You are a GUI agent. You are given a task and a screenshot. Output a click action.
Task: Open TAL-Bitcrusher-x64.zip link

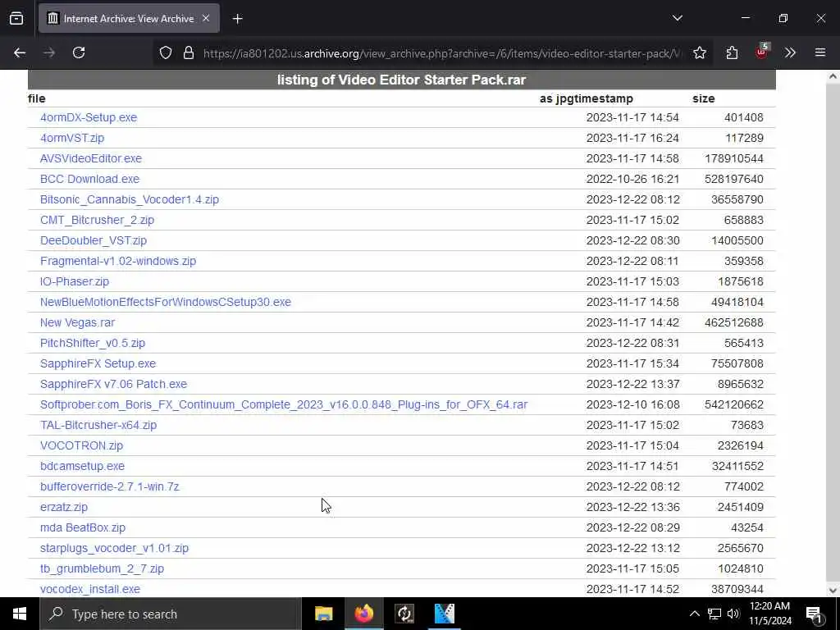tap(98, 425)
